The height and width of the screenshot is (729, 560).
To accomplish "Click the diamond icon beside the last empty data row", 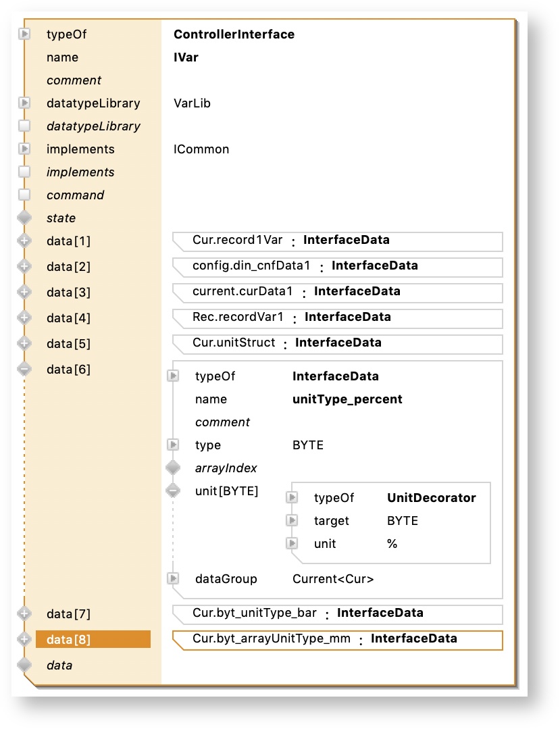I will point(24,665).
